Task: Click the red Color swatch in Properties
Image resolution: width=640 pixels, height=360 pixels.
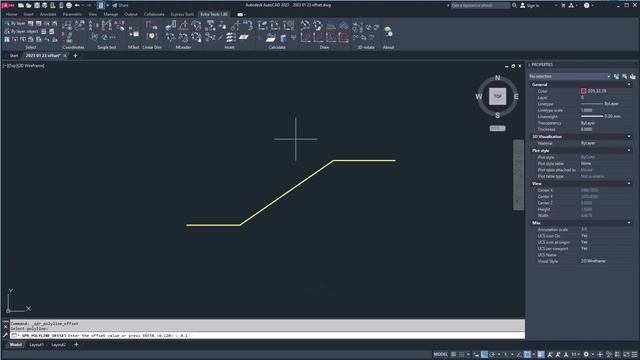Action: click(x=584, y=91)
